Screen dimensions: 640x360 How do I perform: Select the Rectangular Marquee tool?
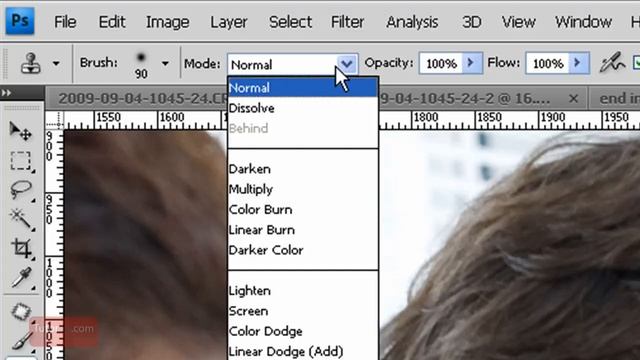(20, 161)
